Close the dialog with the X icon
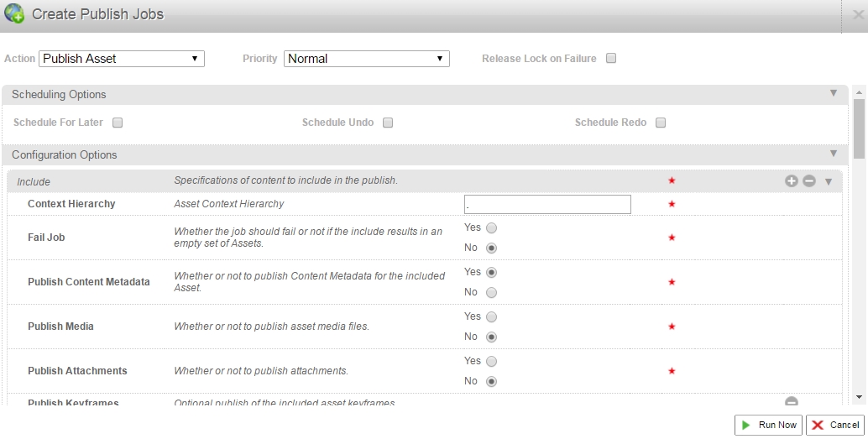Viewport: 868px width, 439px height. coord(858,14)
